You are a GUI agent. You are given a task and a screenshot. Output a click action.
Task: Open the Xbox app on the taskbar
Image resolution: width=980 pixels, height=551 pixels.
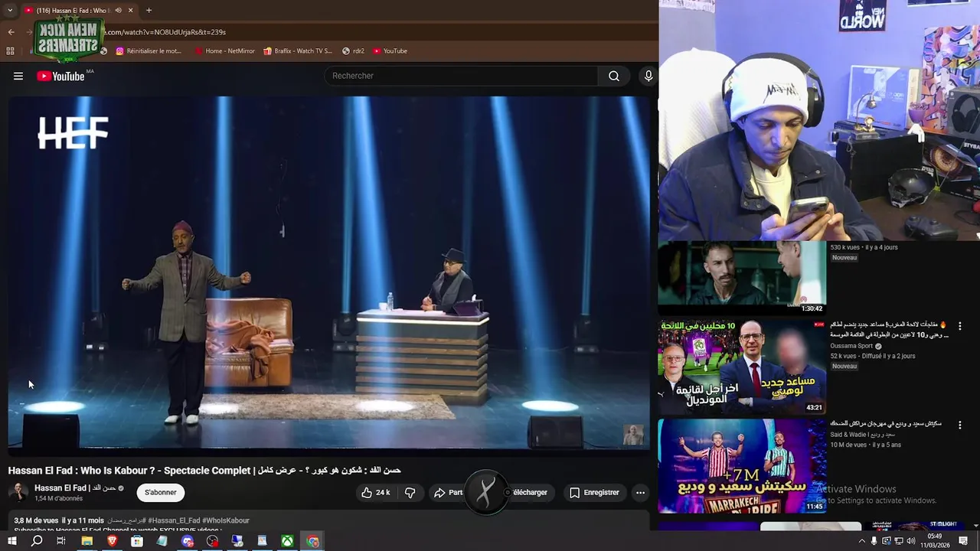(x=287, y=541)
